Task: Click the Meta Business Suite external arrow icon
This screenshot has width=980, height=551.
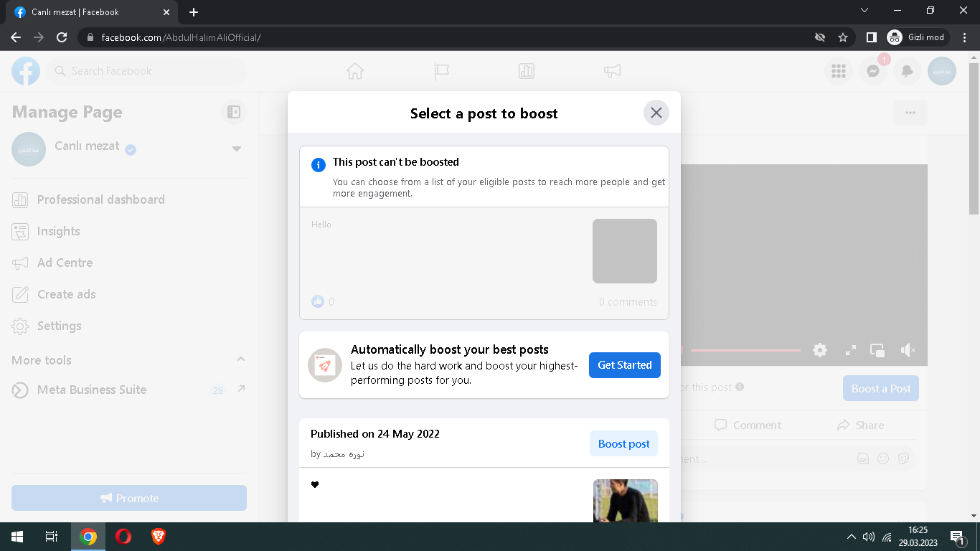Action: tap(241, 389)
